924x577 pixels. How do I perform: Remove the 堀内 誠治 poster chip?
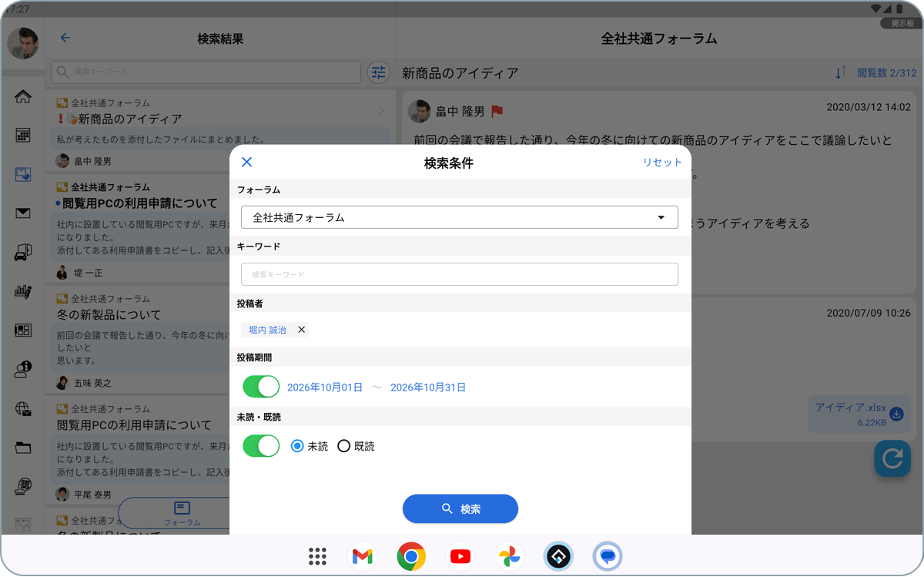coord(302,330)
